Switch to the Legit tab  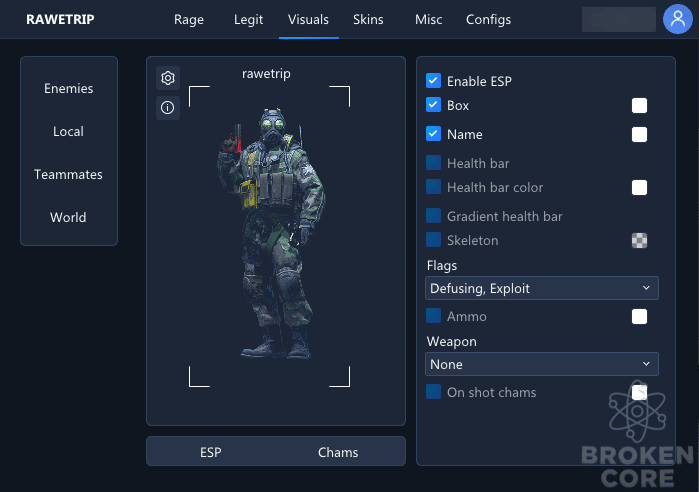pyautogui.click(x=248, y=20)
